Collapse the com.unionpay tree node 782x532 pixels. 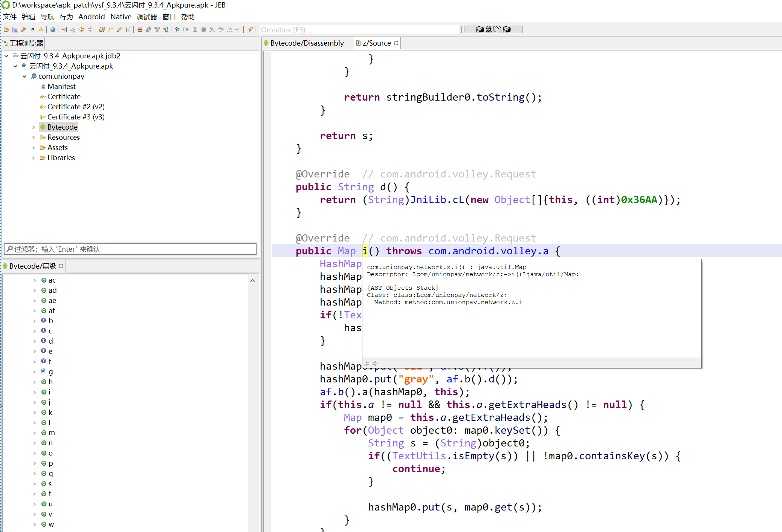pyautogui.click(x=24, y=76)
